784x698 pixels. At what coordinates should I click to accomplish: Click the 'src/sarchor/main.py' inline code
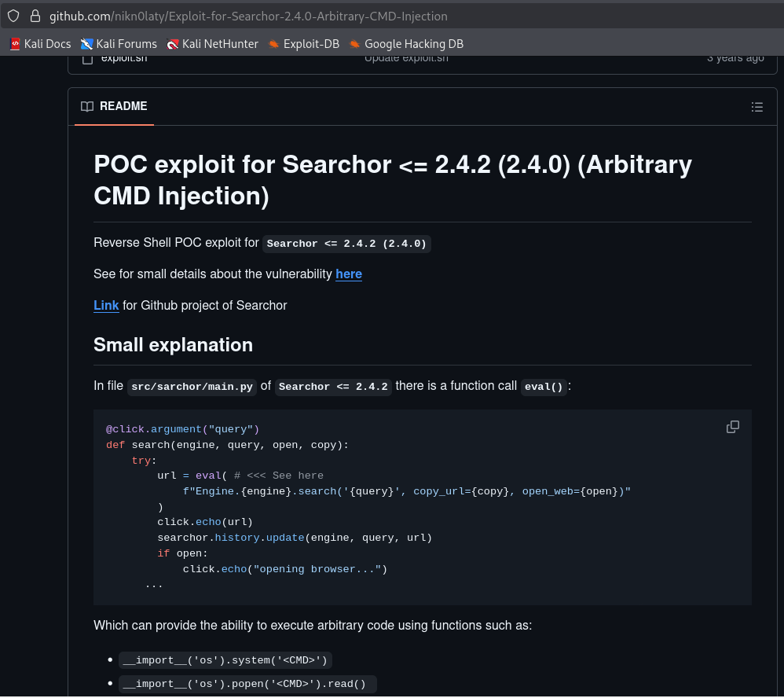click(192, 387)
